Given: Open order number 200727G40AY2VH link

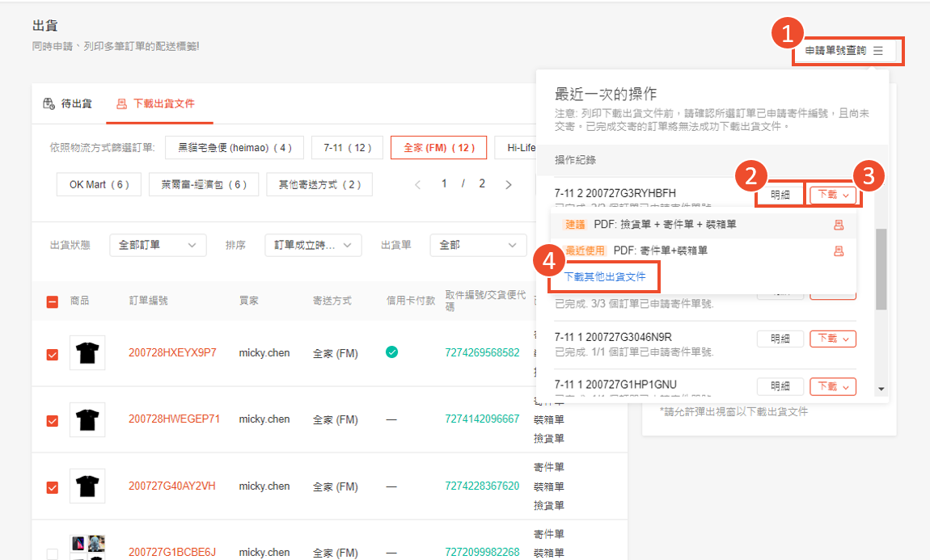Looking at the screenshot, I should (172, 486).
